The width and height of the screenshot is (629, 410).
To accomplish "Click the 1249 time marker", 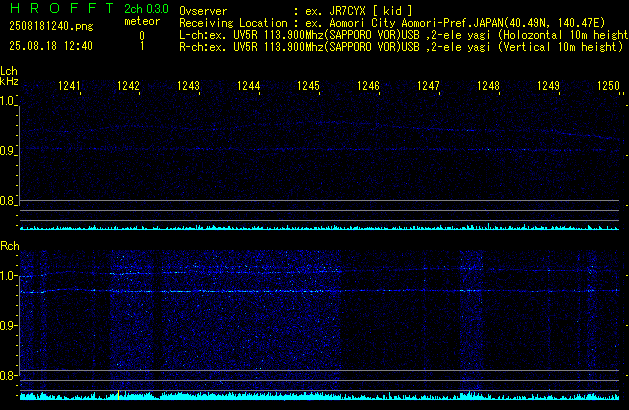I will 548,86.
